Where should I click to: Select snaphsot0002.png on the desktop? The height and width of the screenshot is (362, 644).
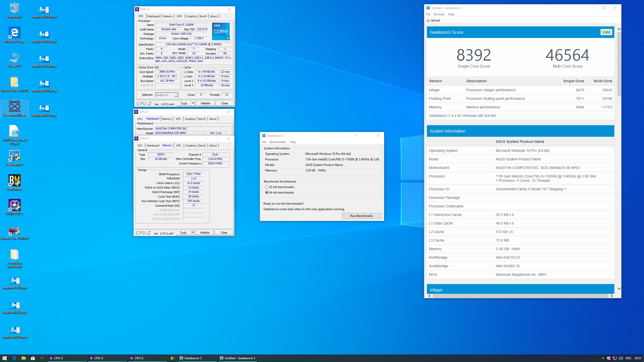(x=14, y=308)
